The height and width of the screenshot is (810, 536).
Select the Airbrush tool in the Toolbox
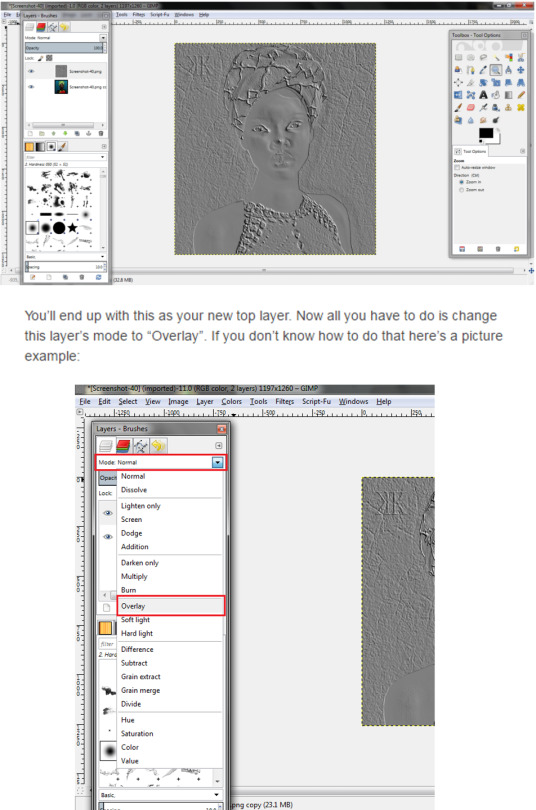coord(483,107)
